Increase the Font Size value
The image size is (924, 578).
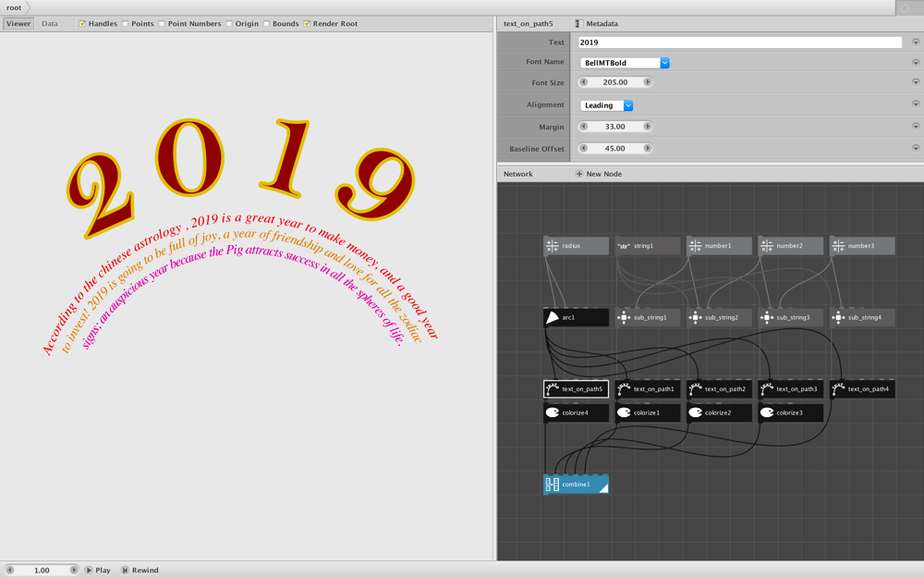(647, 82)
